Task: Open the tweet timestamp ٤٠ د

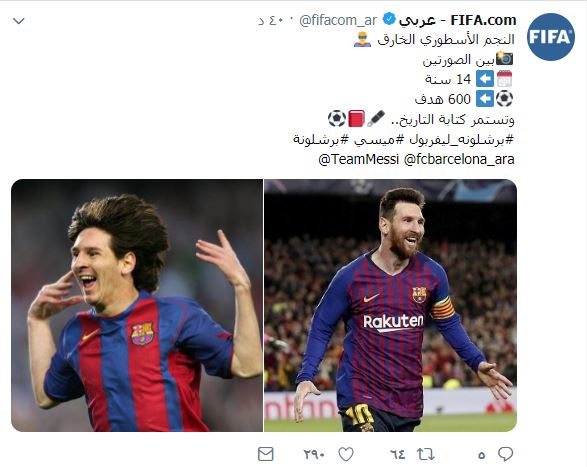Action: point(271,21)
